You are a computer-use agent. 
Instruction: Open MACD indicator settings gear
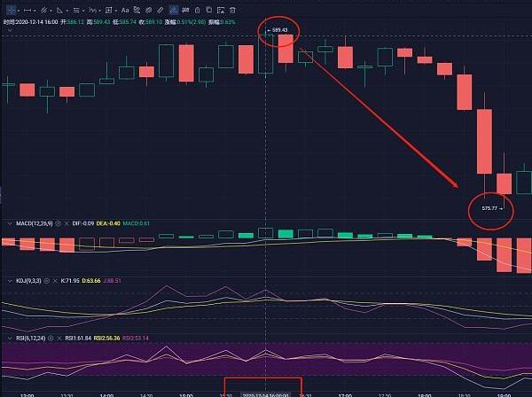[58, 223]
